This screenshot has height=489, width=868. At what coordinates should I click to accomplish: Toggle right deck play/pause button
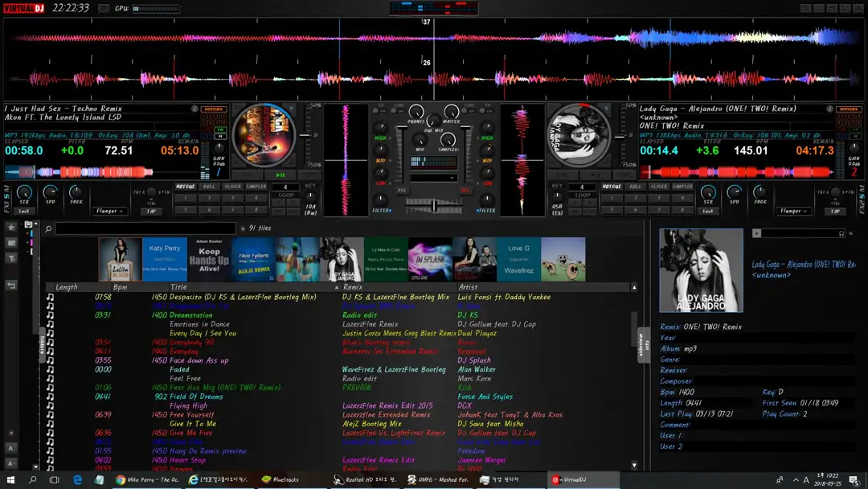(x=595, y=175)
